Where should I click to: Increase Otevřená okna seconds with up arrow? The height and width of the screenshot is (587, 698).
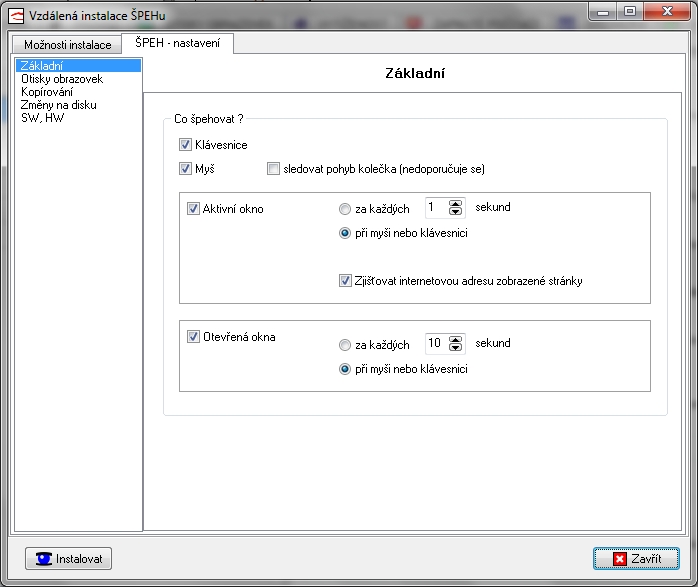[455, 340]
